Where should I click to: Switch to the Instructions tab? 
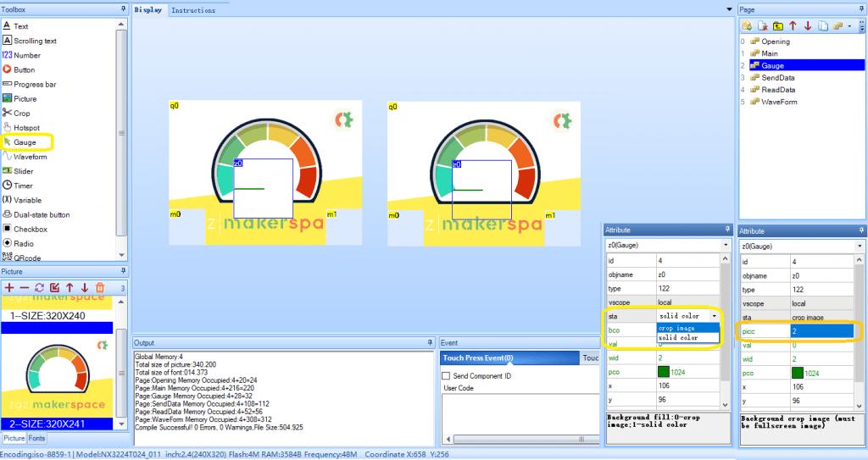click(192, 10)
